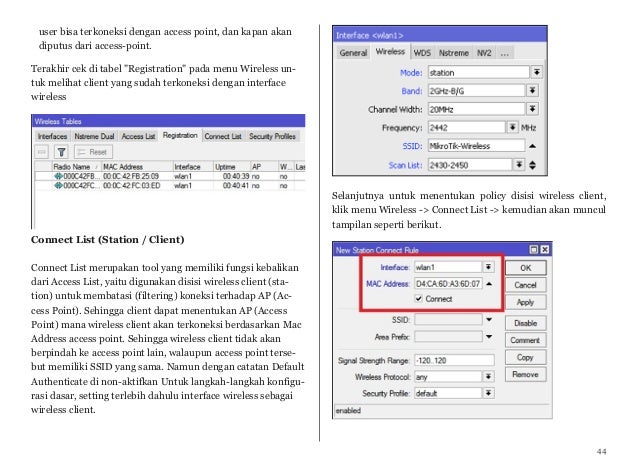The height and width of the screenshot is (467, 638).
Task: Click the radio icon of the 000C42FB row
Action: (x=58, y=176)
